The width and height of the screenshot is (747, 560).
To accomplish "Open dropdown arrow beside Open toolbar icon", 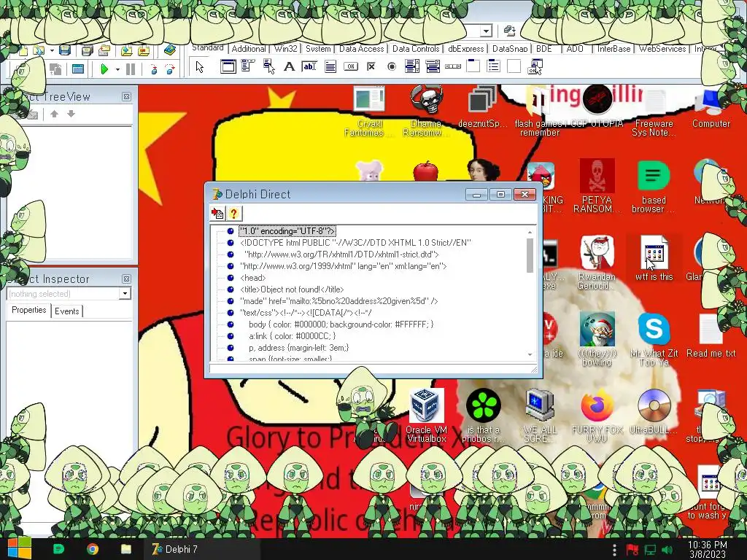I will [52, 50].
